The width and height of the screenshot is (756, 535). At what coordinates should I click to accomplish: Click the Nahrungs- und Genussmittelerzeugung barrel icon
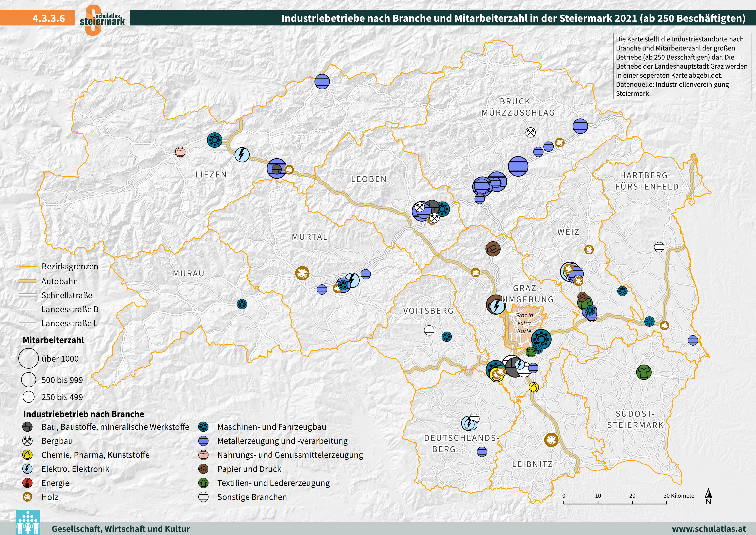203,455
